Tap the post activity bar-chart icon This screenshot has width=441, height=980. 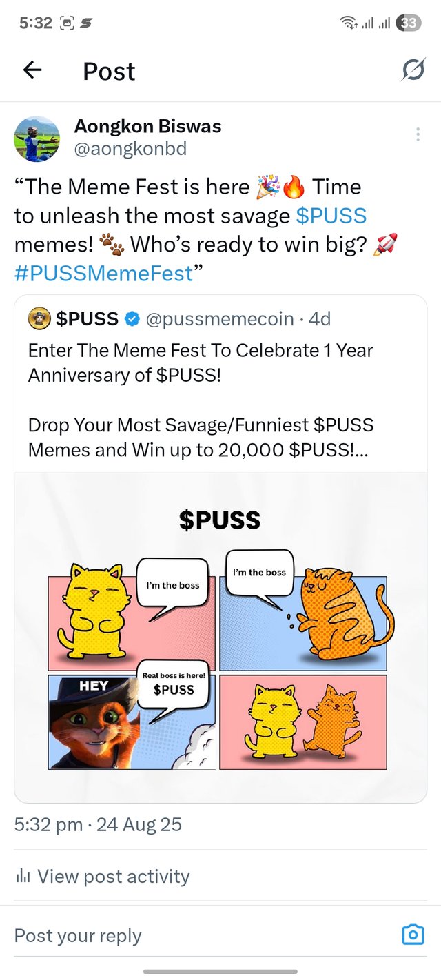click(x=23, y=877)
